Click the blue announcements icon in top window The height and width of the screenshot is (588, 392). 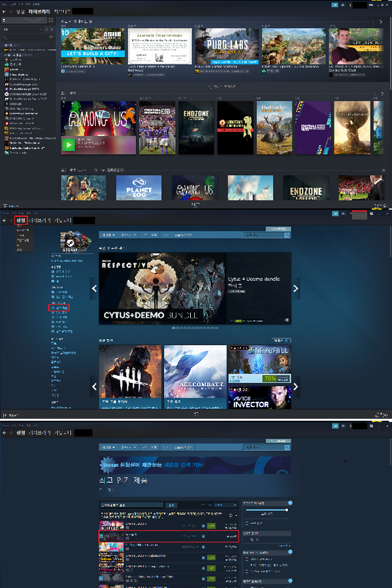335,5
